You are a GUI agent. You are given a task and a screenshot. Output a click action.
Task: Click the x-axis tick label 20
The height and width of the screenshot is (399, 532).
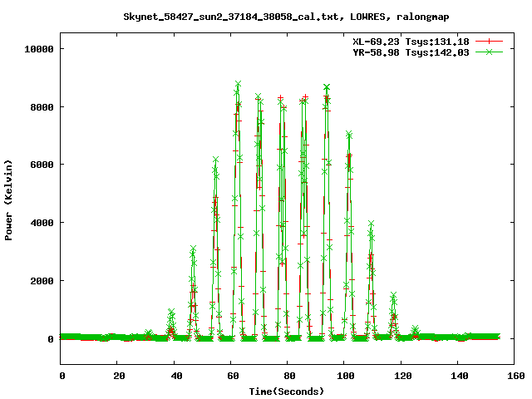[x=119, y=376]
